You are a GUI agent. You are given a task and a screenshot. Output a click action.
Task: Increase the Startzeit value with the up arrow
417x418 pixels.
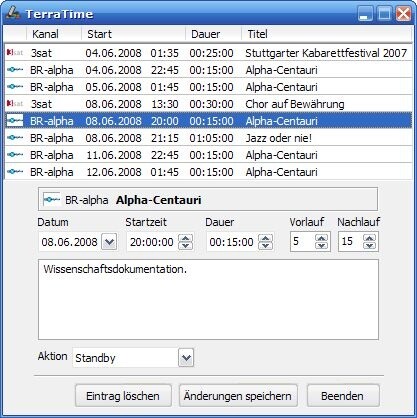185,238
